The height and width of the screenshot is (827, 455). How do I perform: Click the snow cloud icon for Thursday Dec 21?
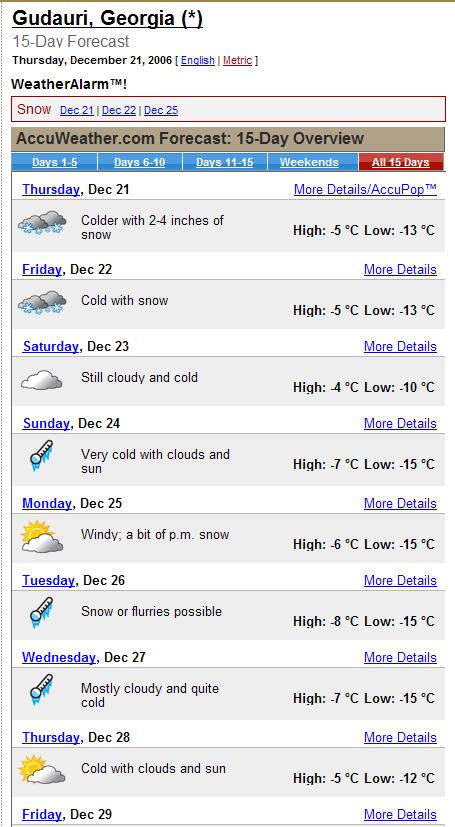pyautogui.click(x=42, y=222)
